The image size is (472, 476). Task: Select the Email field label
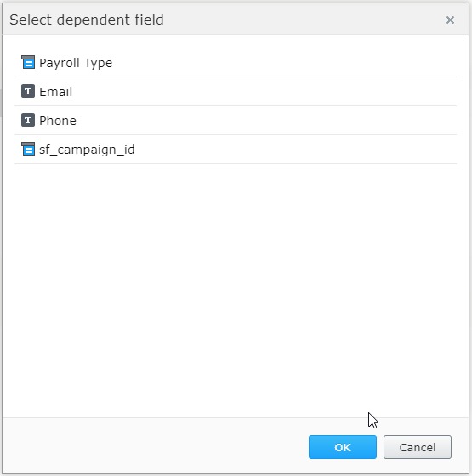(x=56, y=92)
